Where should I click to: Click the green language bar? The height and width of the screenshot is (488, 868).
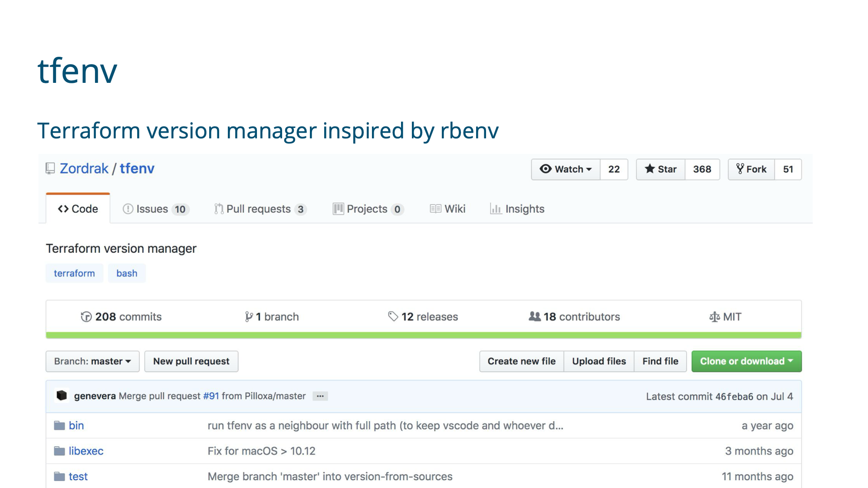coord(424,335)
